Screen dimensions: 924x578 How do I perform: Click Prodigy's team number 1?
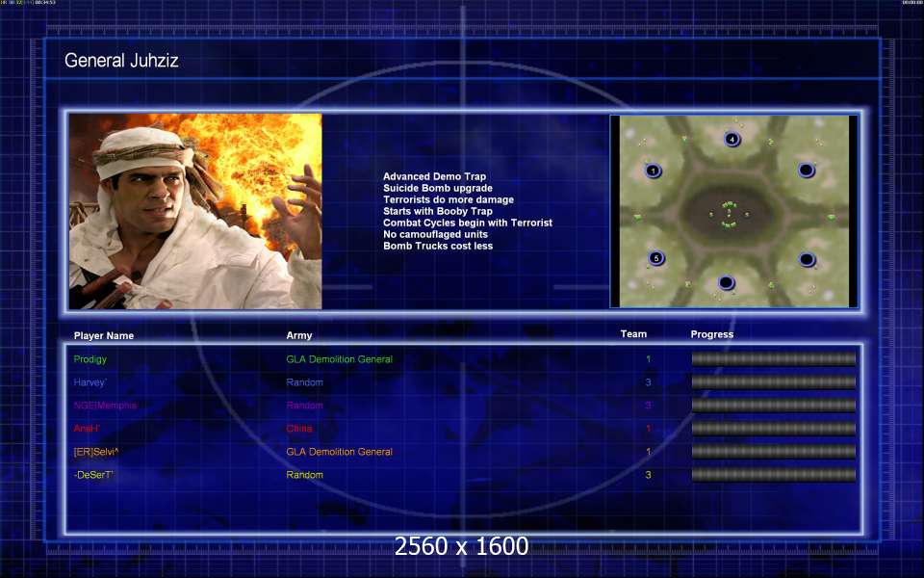pyautogui.click(x=648, y=359)
